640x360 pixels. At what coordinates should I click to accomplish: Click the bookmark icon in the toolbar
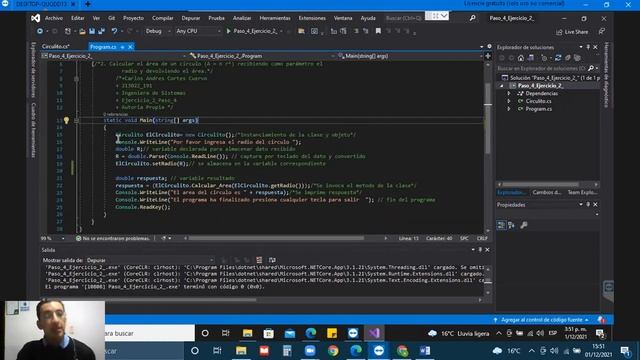(378, 31)
